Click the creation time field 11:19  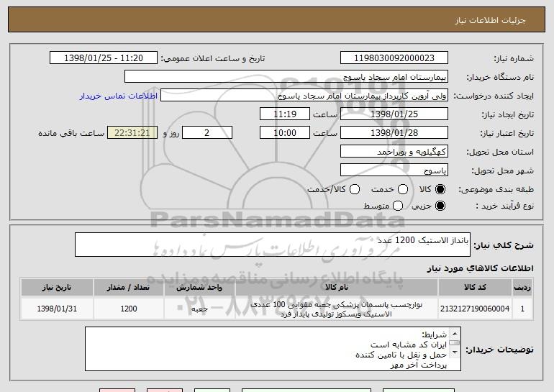point(285,114)
